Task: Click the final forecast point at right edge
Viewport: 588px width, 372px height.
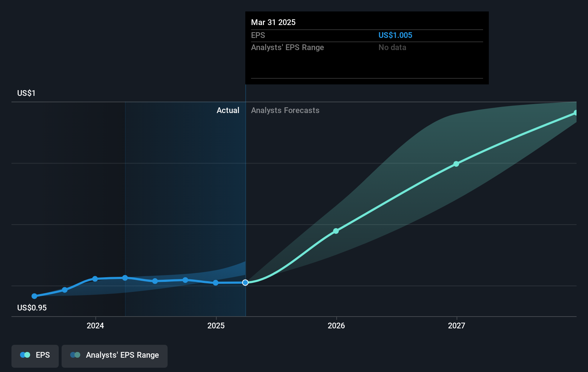Action: pos(575,113)
